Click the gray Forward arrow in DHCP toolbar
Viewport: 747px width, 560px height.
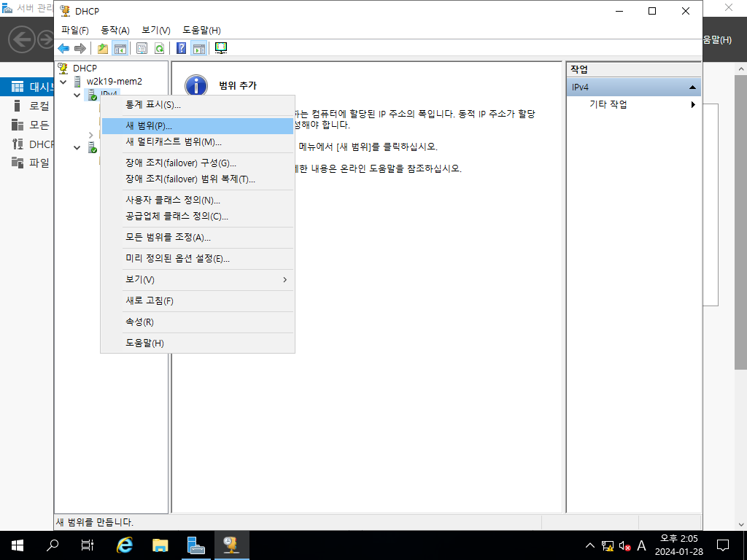(80, 48)
